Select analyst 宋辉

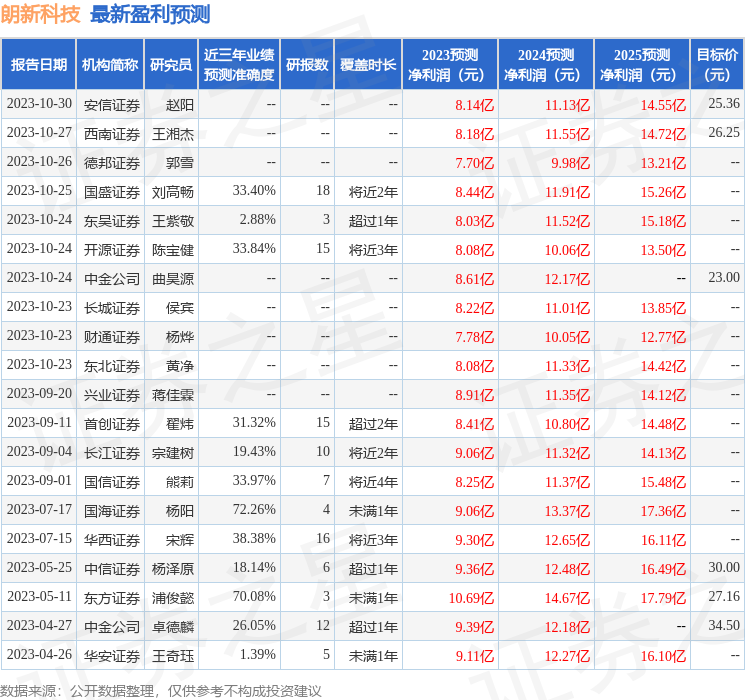tap(180, 540)
